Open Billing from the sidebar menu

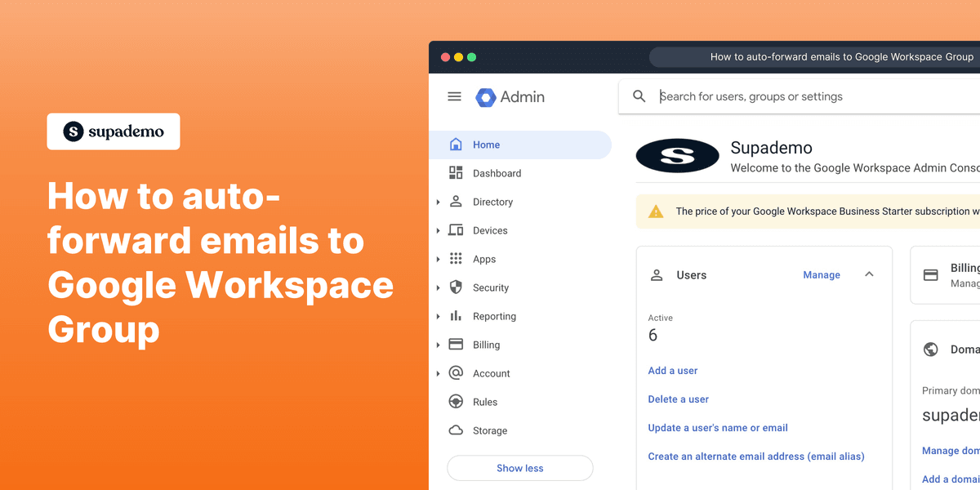488,345
